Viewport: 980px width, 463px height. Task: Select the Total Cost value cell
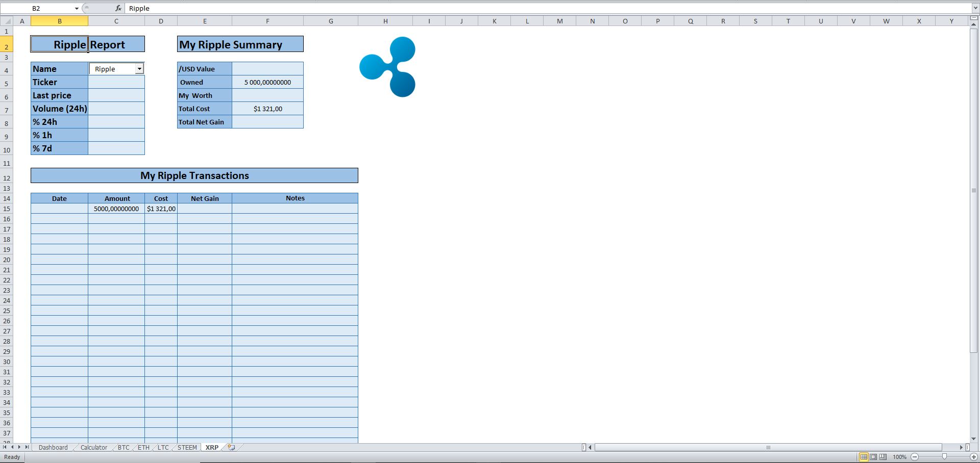[x=267, y=109]
